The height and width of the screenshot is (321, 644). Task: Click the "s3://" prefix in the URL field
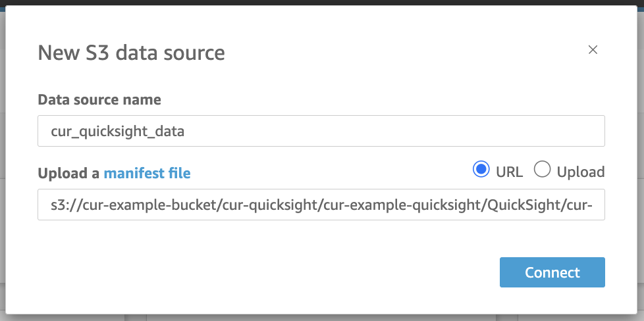tap(65, 205)
